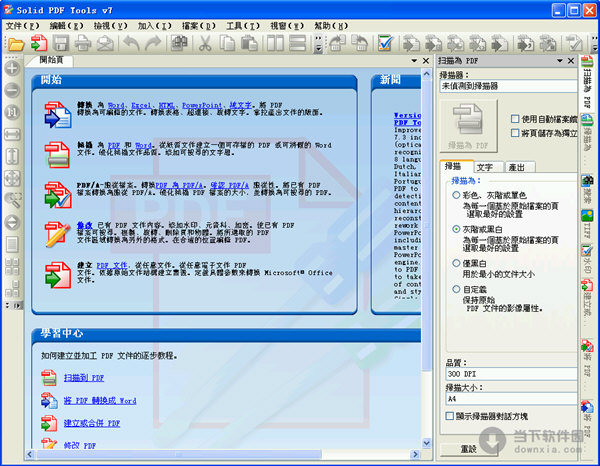Enable 使用自動檔案 checkbox
Viewport: 600px width, 466px height.
point(515,119)
